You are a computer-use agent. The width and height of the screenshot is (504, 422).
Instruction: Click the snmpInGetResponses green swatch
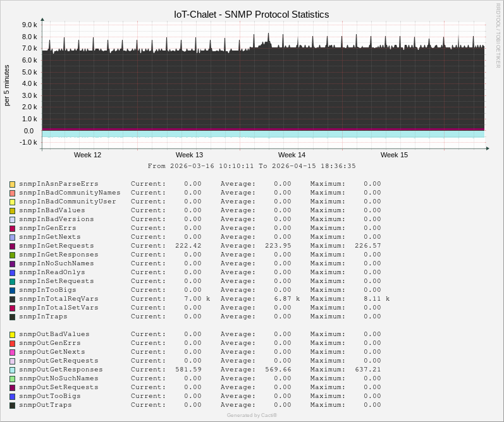(12, 255)
